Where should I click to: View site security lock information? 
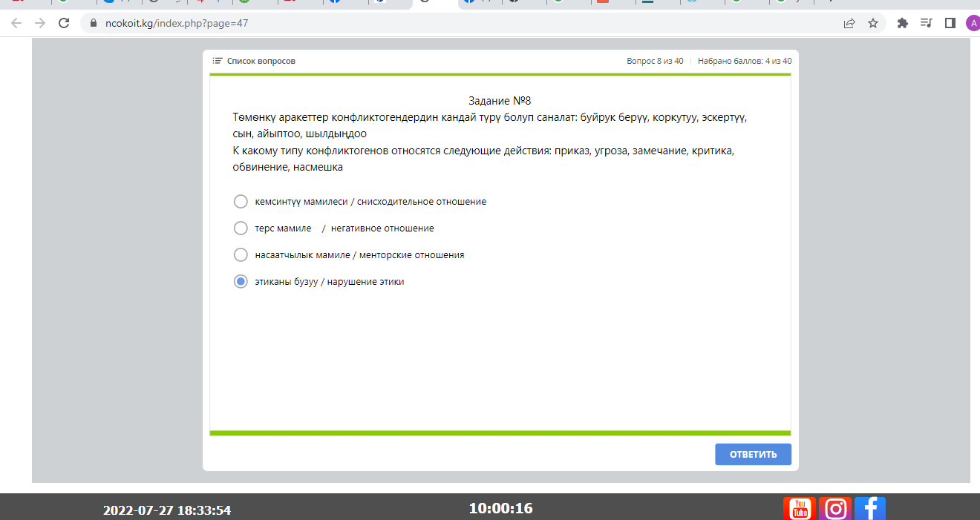point(93,23)
